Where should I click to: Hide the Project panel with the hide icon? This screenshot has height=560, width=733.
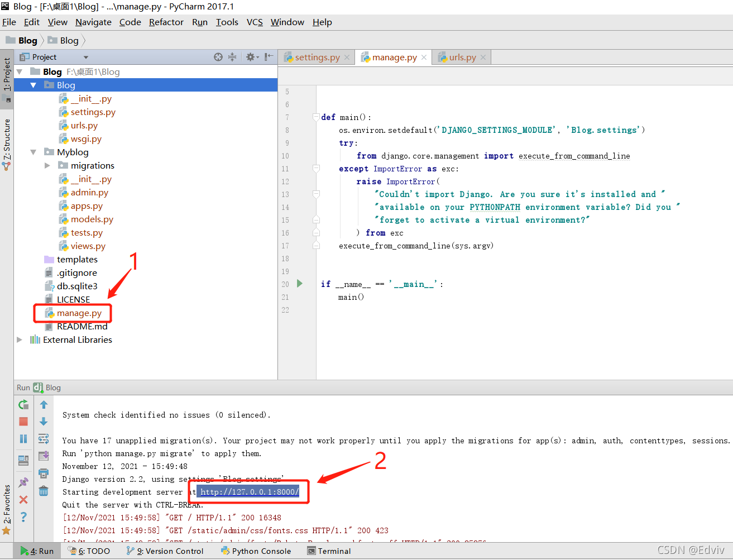pyautogui.click(x=269, y=57)
